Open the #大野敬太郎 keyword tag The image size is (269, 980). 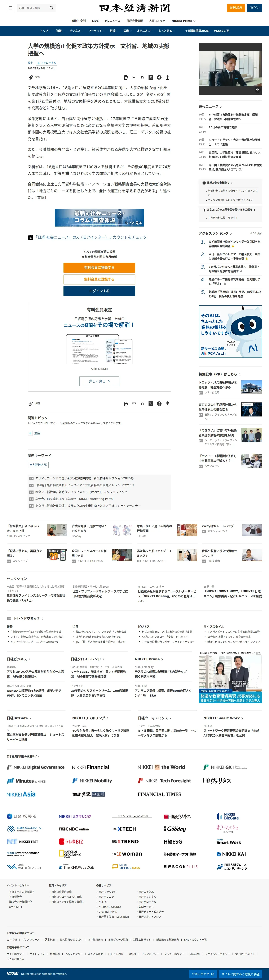[x=38, y=465]
